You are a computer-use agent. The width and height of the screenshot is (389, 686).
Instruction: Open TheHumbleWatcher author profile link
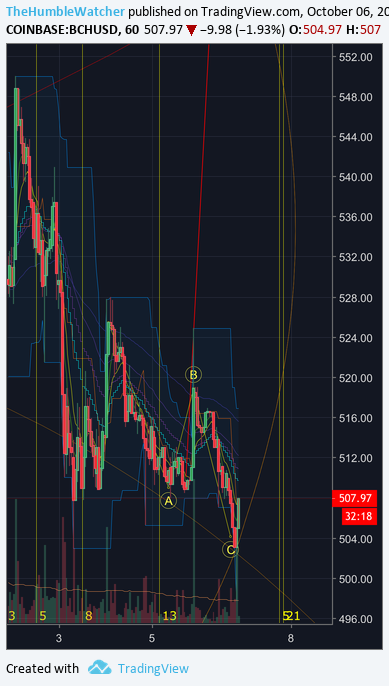coord(65,12)
